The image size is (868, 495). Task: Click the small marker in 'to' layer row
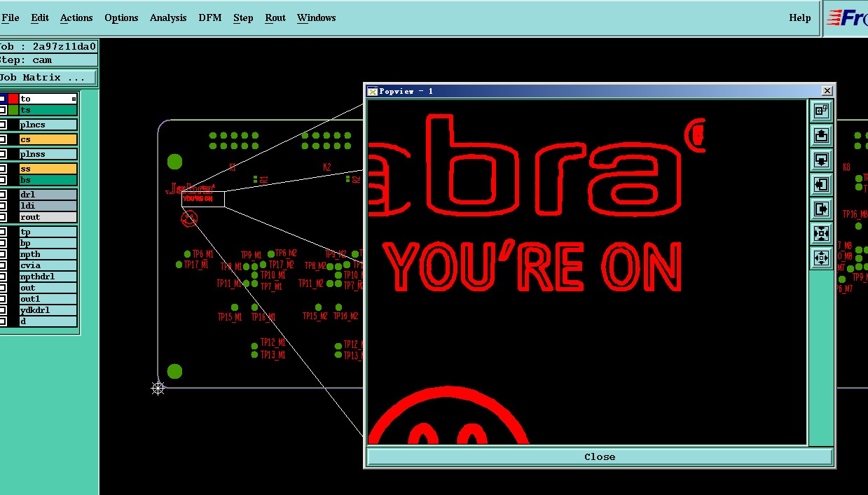coord(74,99)
